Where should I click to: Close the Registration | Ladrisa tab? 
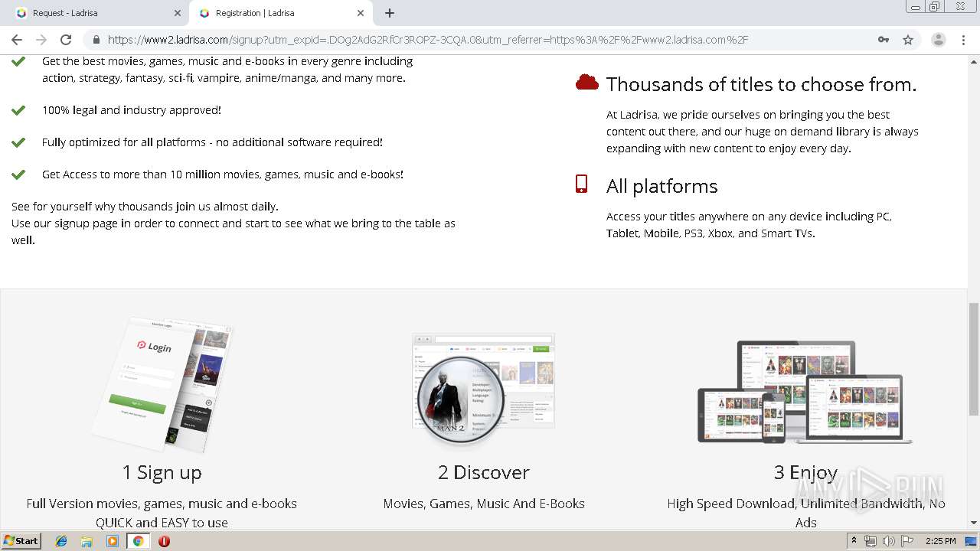(x=361, y=13)
